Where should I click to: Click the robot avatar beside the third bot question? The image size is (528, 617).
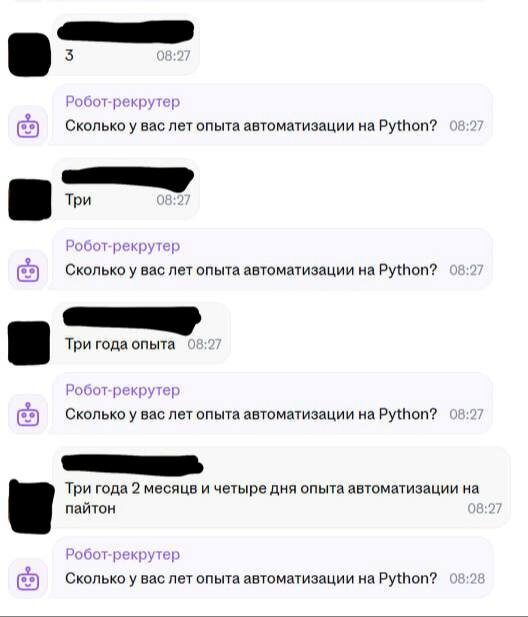coord(28,414)
